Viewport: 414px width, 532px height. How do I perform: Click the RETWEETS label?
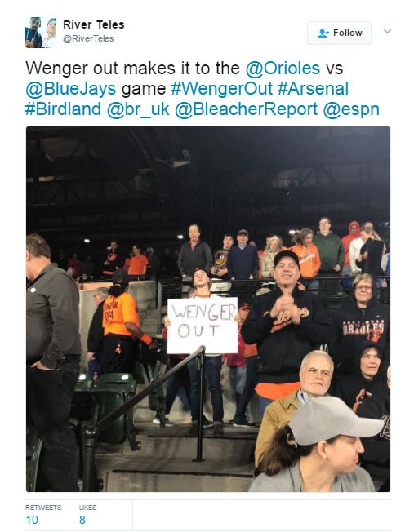43,508
